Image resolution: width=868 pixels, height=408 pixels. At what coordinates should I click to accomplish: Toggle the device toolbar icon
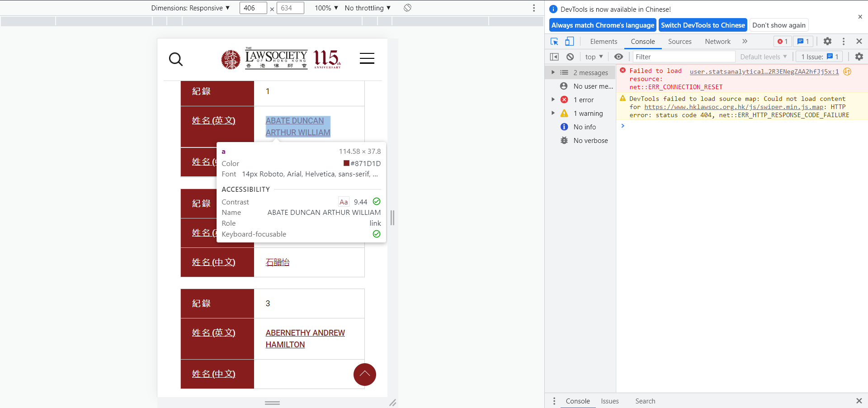[x=570, y=42]
